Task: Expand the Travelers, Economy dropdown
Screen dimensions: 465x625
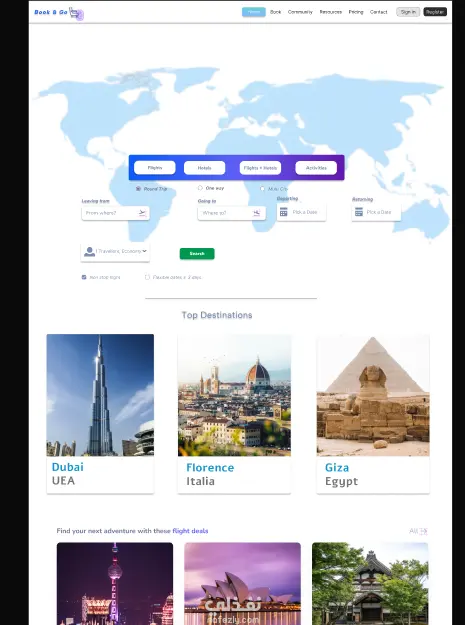Action: point(115,252)
